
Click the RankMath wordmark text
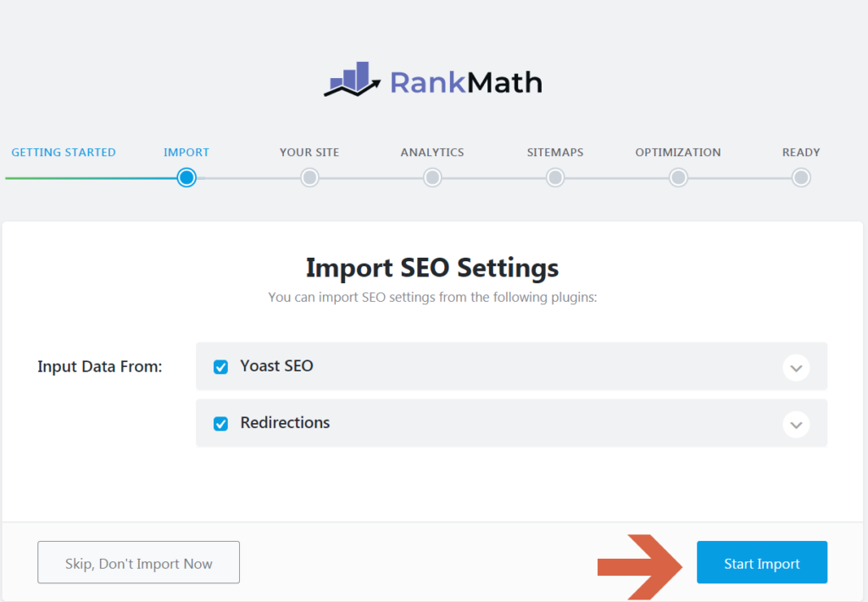click(x=465, y=82)
